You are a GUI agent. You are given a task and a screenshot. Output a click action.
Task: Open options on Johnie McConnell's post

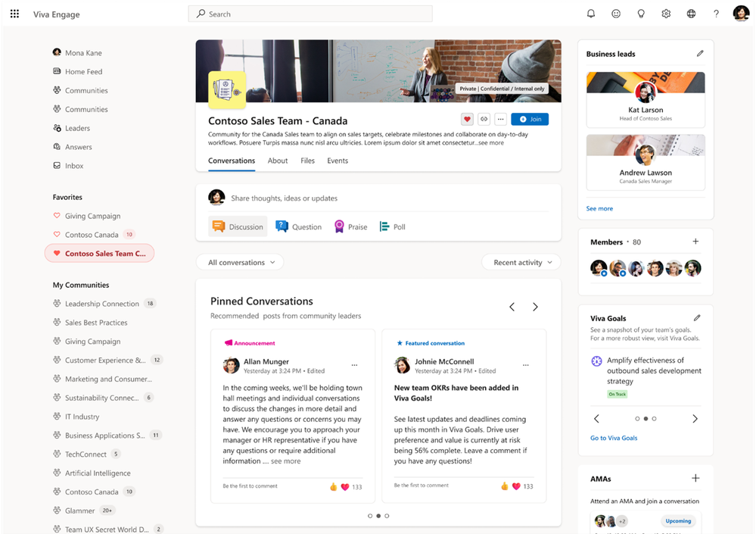(525, 365)
